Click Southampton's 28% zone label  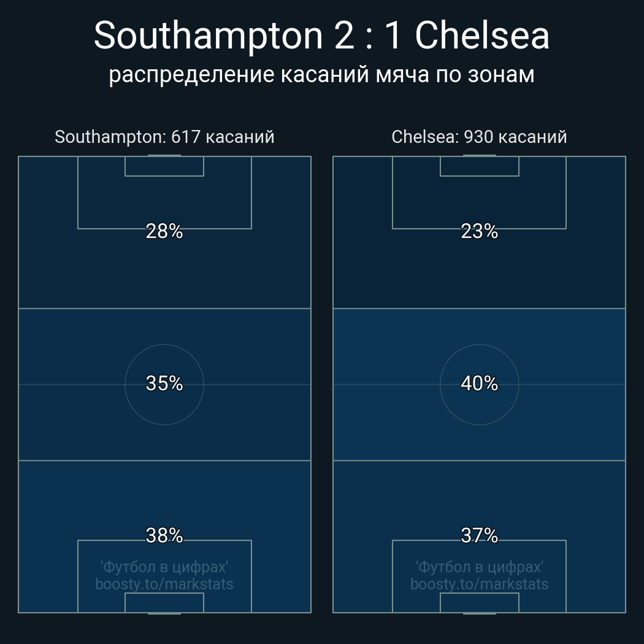tap(164, 231)
